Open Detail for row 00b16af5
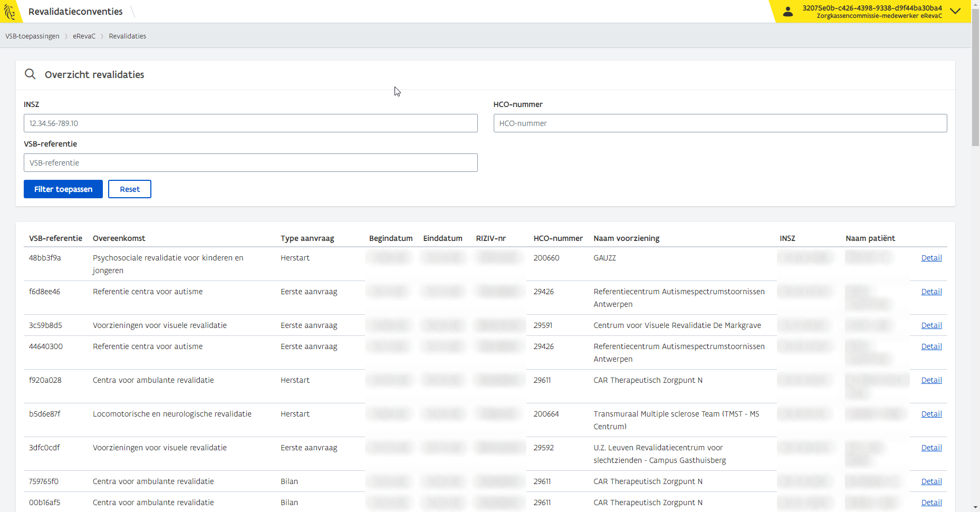The height and width of the screenshot is (512, 980). click(x=931, y=503)
